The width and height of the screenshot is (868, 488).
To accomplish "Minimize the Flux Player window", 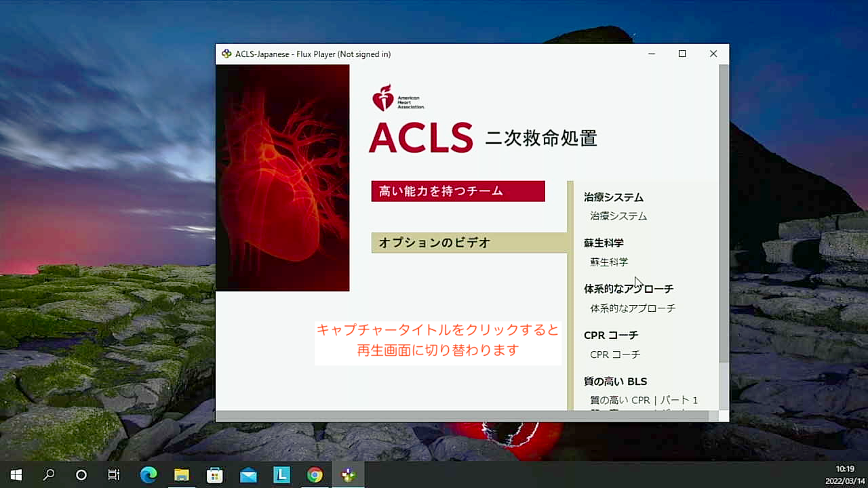I will 652,54.
